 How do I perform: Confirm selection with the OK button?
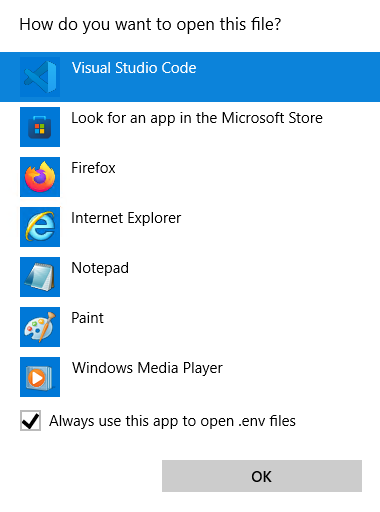click(262, 476)
